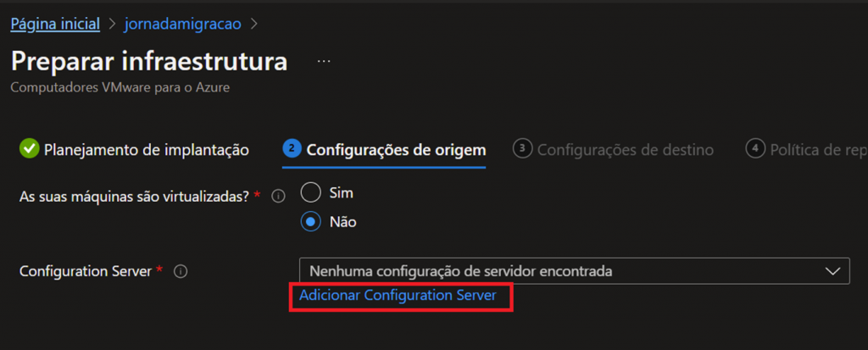This screenshot has width=868, height=350.
Task: Click the step 2 number circle
Action: pos(292,149)
